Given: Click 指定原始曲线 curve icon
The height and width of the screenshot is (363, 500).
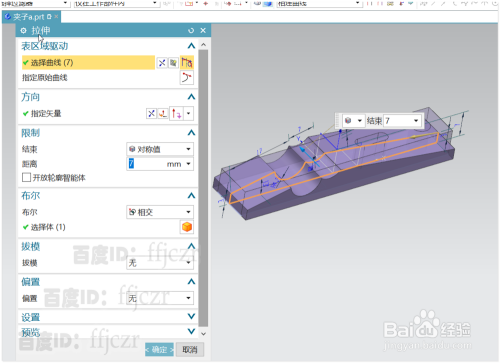Looking at the screenshot, I should click(x=187, y=78).
